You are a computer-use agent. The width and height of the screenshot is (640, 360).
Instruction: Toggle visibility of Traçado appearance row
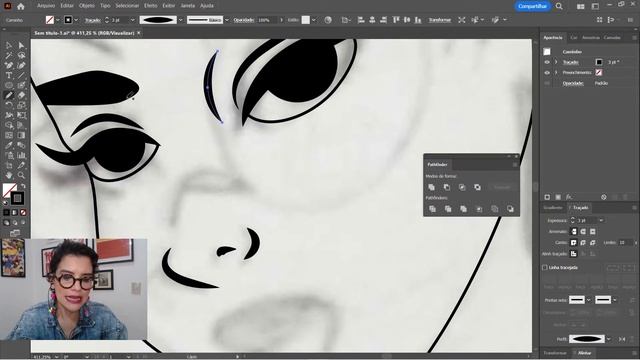pos(547,62)
